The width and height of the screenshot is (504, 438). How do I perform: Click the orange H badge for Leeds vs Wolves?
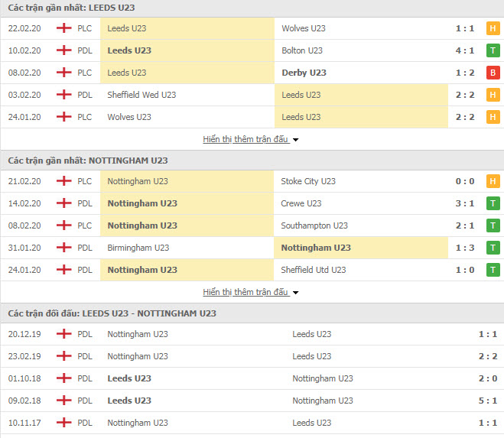point(493,28)
